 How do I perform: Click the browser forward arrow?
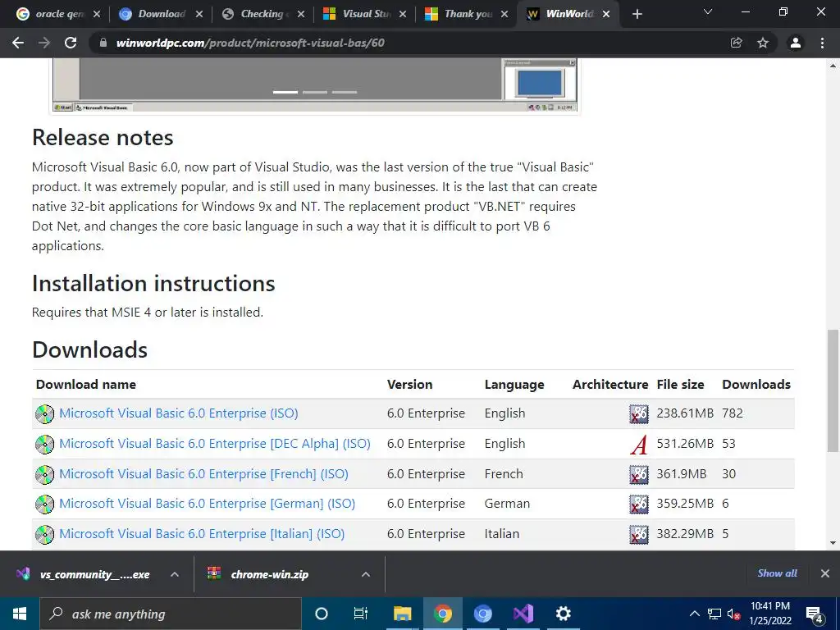tap(44, 43)
